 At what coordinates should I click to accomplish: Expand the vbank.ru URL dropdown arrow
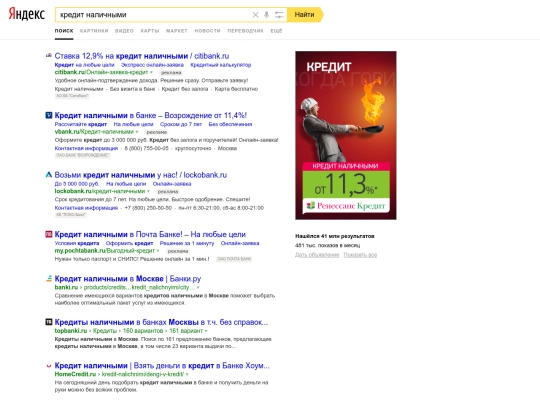[137, 132]
